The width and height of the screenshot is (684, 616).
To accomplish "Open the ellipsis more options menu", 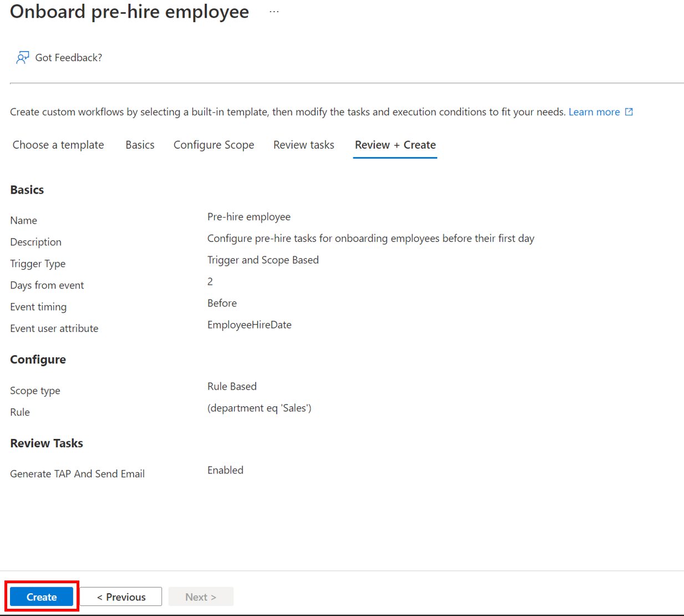I will (274, 12).
